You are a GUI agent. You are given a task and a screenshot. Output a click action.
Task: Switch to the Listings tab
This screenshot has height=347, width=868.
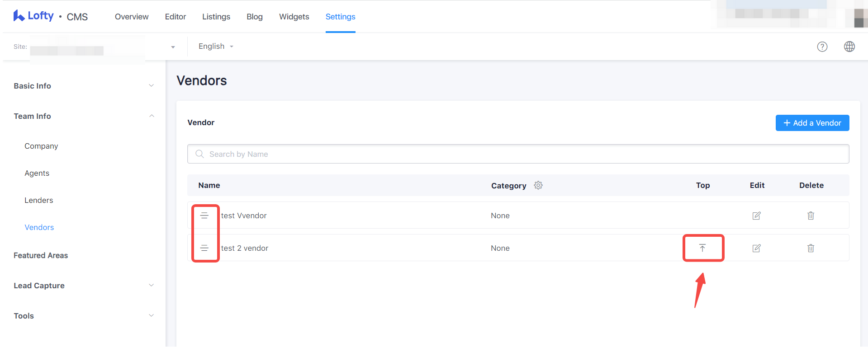[216, 17]
